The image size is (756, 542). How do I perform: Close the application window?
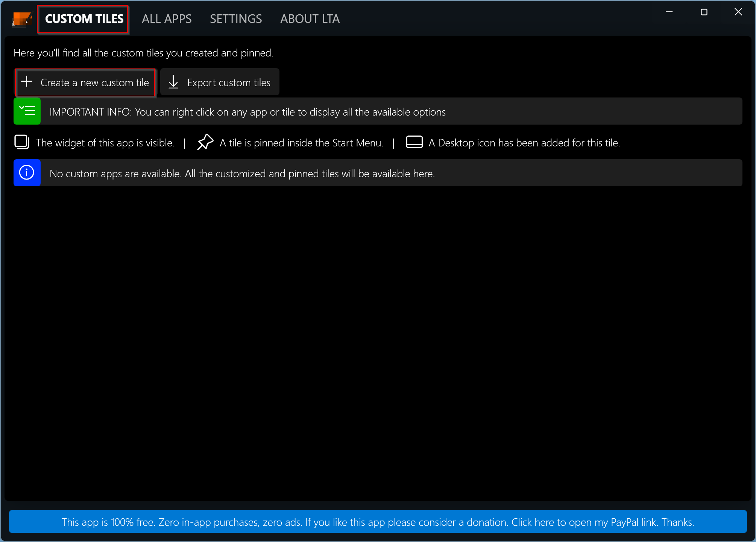click(738, 12)
